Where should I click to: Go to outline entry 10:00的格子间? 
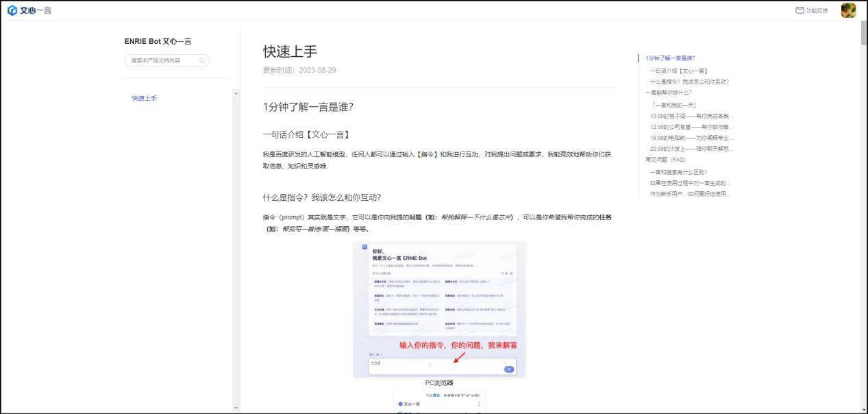(691, 116)
